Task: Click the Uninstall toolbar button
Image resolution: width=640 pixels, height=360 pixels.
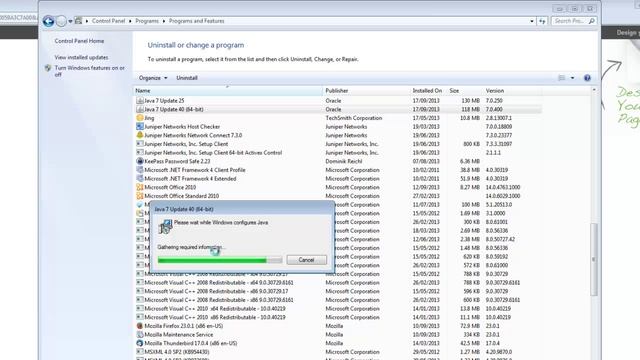Action: pyautogui.click(x=187, y=78)
